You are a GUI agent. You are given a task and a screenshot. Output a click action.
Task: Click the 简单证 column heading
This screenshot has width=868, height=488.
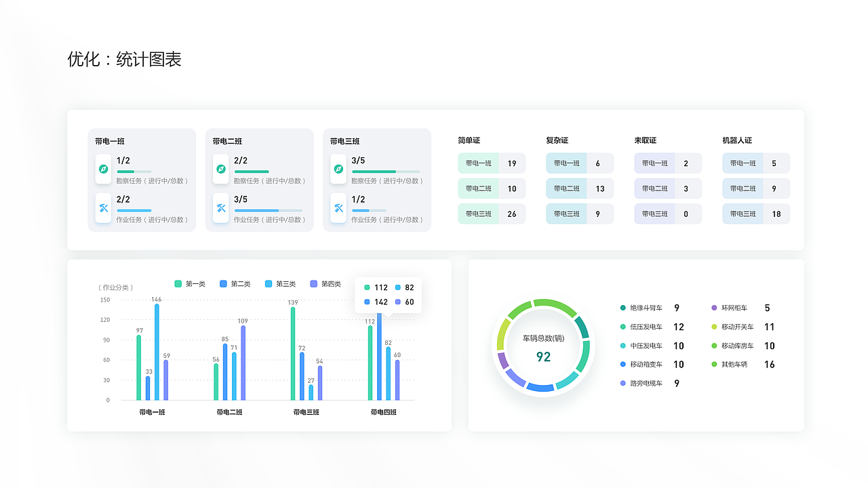[469, 140]
